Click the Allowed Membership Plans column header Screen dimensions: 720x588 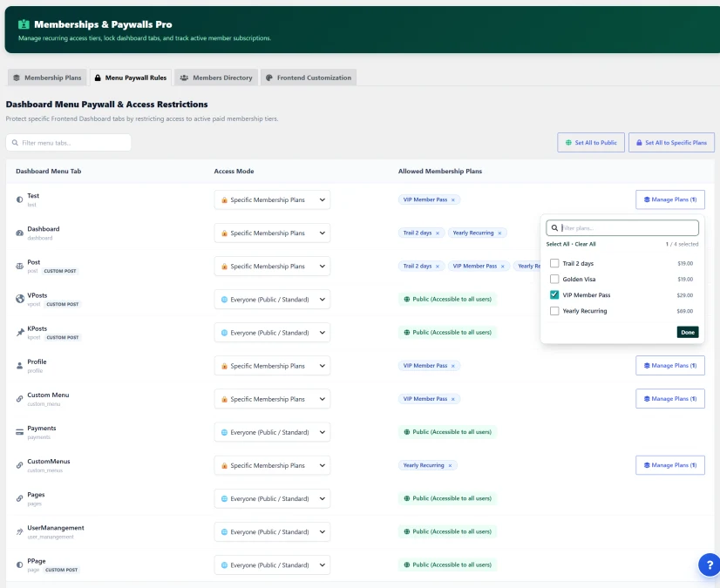pos(440,172)
